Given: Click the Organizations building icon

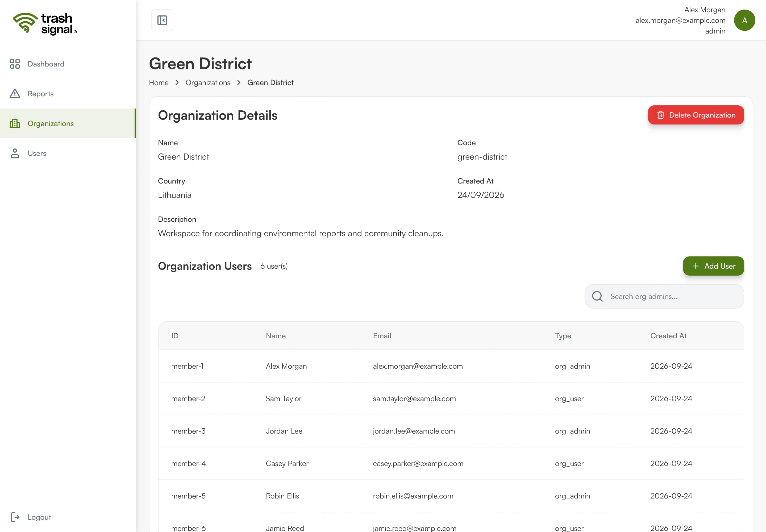Looking at the screenshot, I should pyautogui.click(x=15, y=123).
